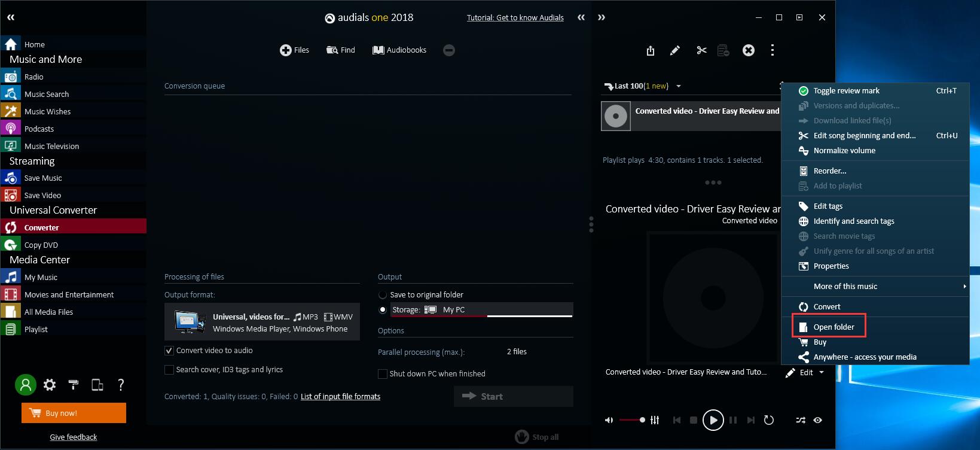Expand the Last 100 playlist dropdown
980x450 pixels.
pos(679,86)
